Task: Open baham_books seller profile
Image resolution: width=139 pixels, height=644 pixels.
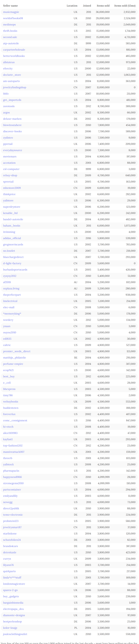Action: pyautogui.click(x=12, y=226)
